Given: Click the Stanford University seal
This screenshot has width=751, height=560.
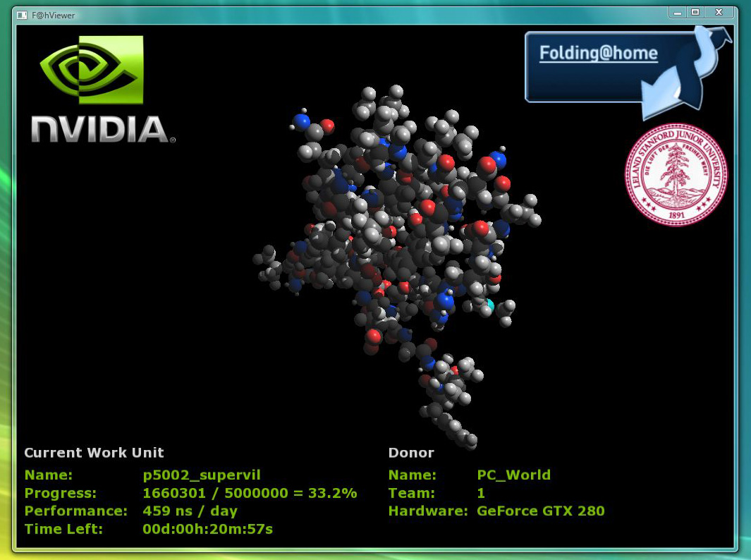Looking at the screenshot, I should (x=676, y=174).
